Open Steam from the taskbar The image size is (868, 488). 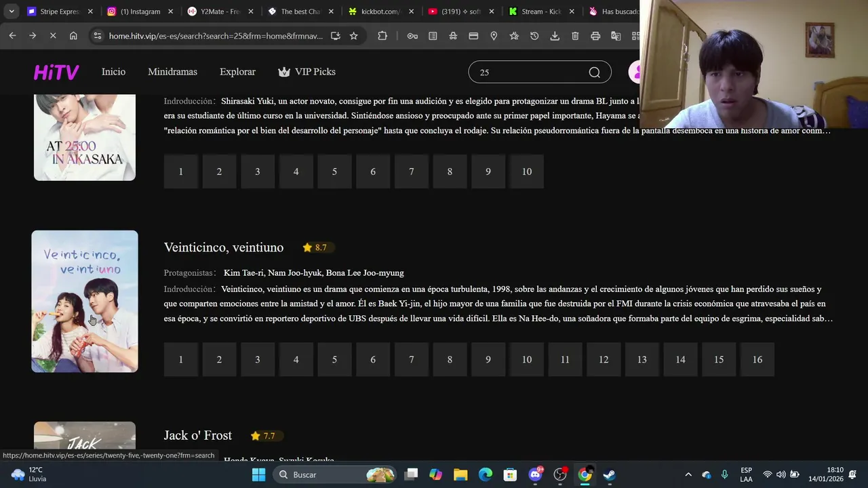609,474
